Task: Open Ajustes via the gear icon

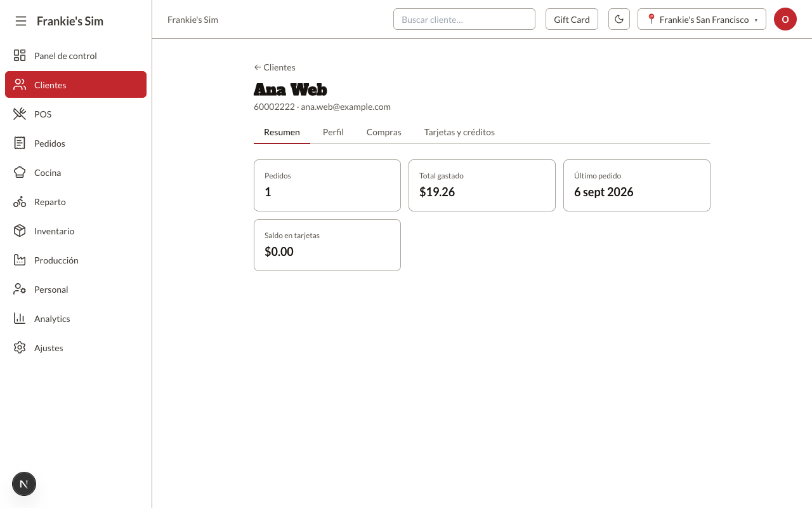Action: 20,347
